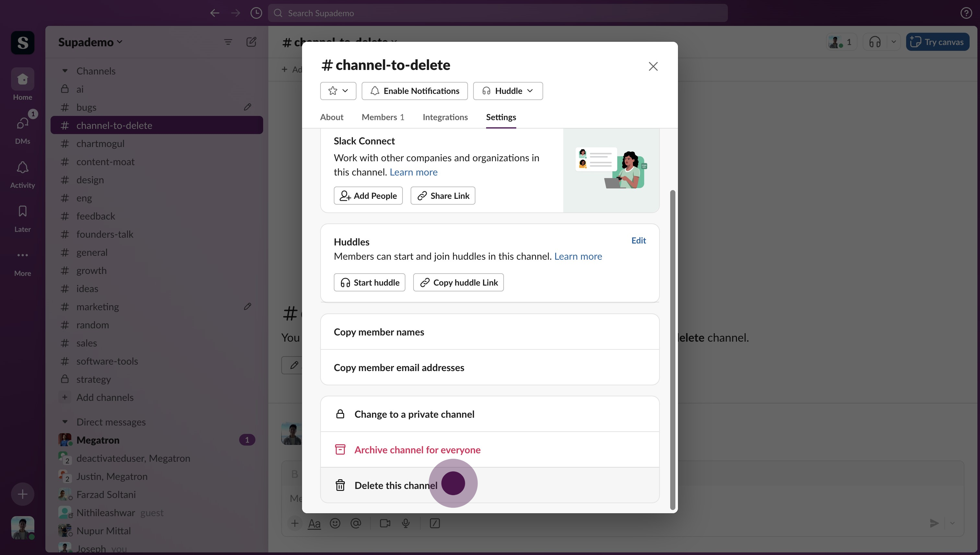980x555 pixels.
Task: Click the compose new message icon
Action: pos(251,42)
